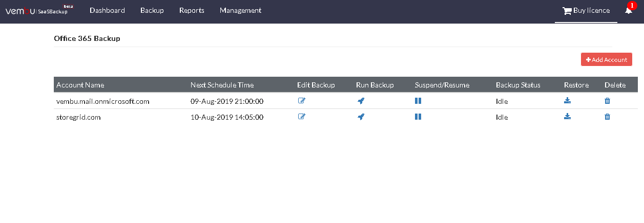Click the Suspend/Resume column header
This screenshot has height=223, width=644.
(x=442, y=85)
